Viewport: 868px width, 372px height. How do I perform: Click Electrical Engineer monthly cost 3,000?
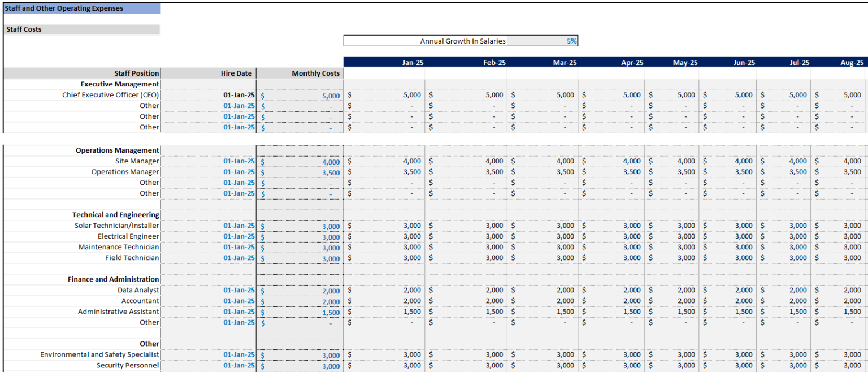(300, 236)
